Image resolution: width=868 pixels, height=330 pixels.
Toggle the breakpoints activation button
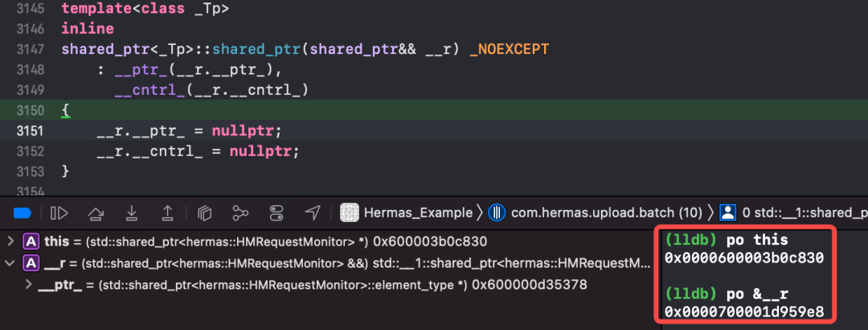(23, 212)
